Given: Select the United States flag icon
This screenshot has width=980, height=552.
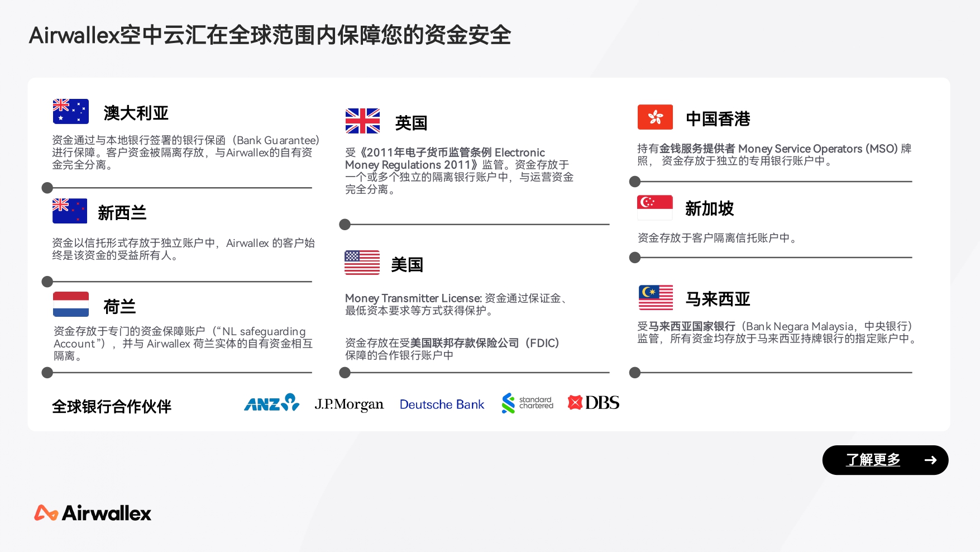Looking at the screenshot, I should pos(362,262).
